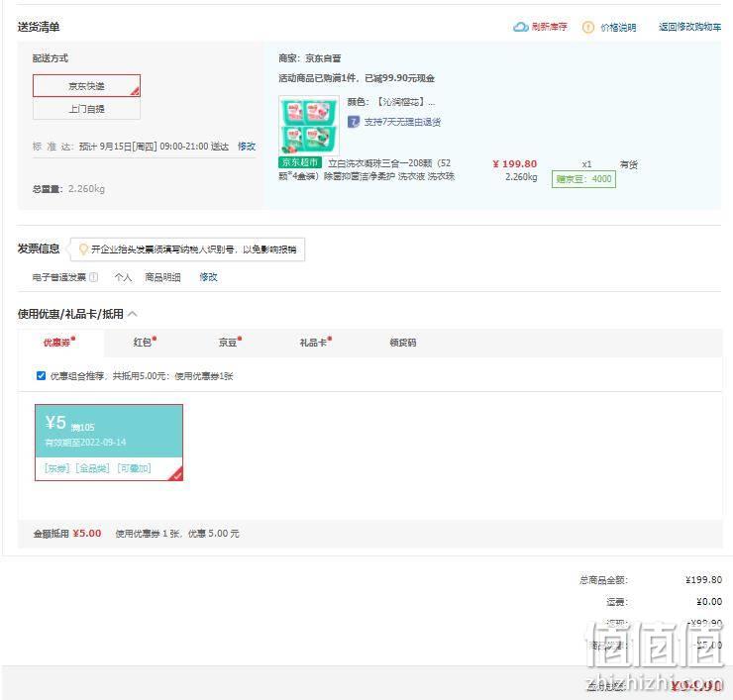Switch to the 红包 tab

tap(145, 342)
